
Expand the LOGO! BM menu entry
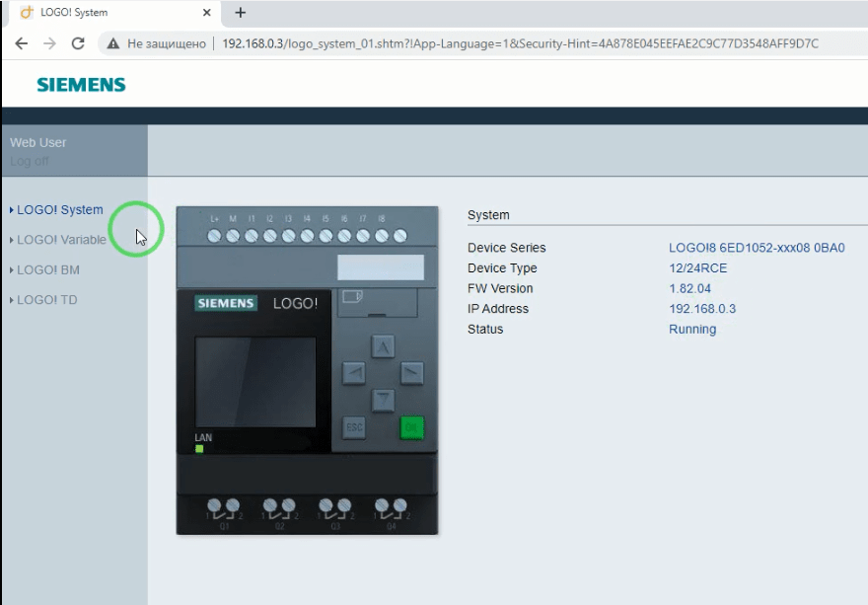click(47, 269)
